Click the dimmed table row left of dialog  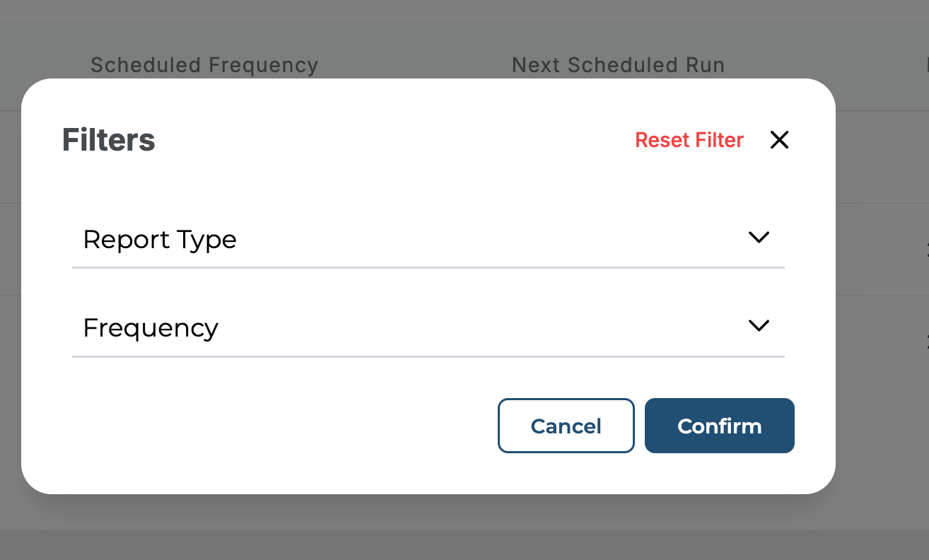(x=10, y=247)
